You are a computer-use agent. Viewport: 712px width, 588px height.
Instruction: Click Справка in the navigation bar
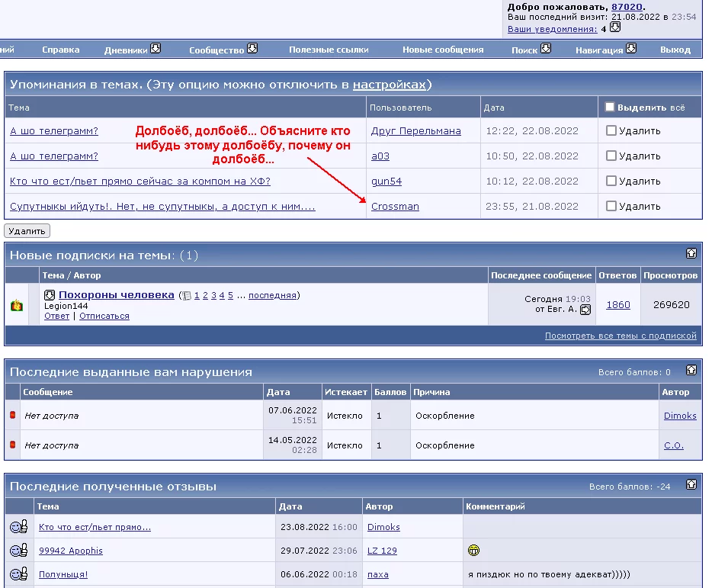coord(61,50)
